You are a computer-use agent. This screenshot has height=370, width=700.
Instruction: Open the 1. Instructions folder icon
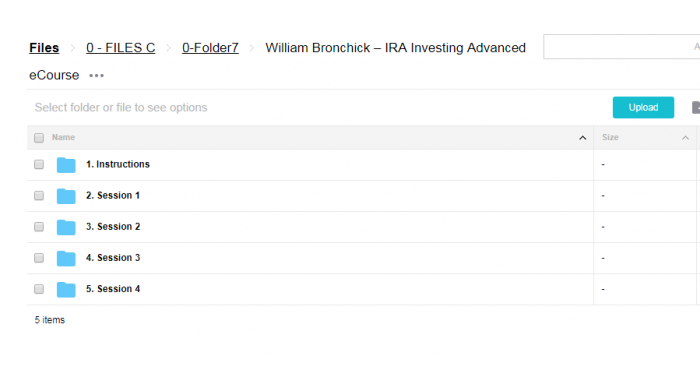click(66, 165)
